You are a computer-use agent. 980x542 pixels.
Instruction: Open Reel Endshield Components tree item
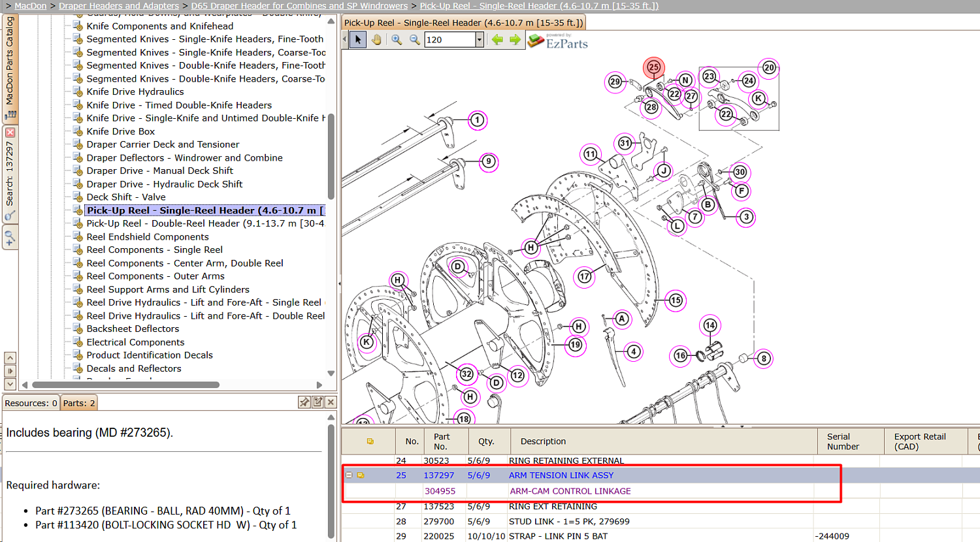(148, 236)
